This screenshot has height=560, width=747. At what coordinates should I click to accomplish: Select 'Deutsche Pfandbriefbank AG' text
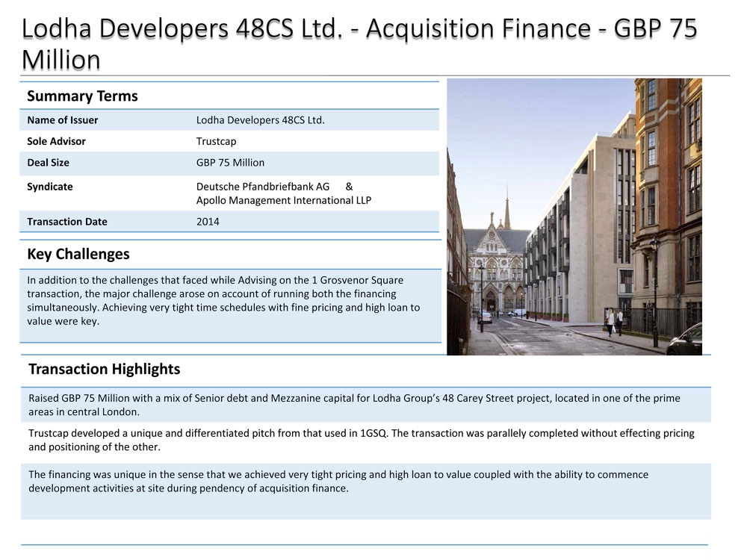pos(262,187)
